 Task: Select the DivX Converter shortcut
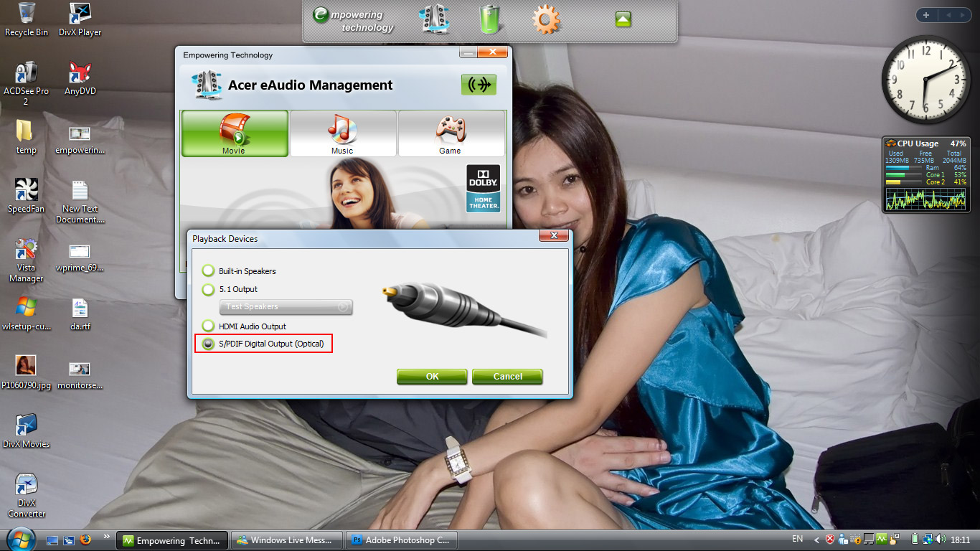27,496
